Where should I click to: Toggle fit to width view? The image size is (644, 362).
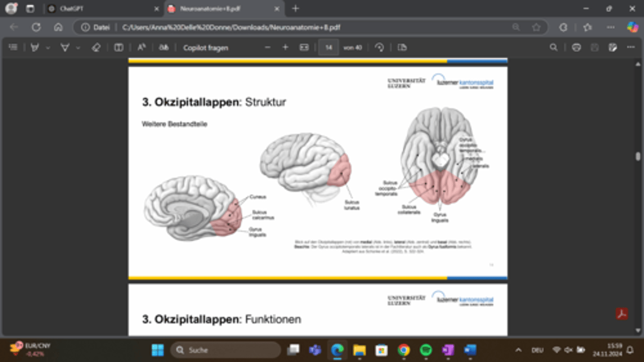click(304, 47)
